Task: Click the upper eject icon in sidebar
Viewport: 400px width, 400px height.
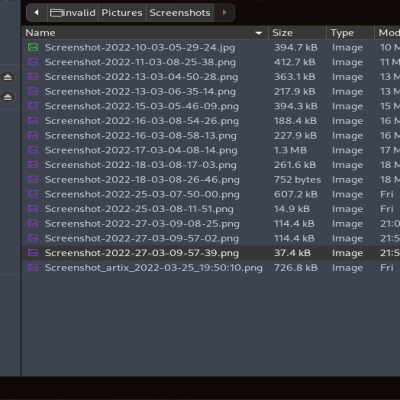Action: 8,77
